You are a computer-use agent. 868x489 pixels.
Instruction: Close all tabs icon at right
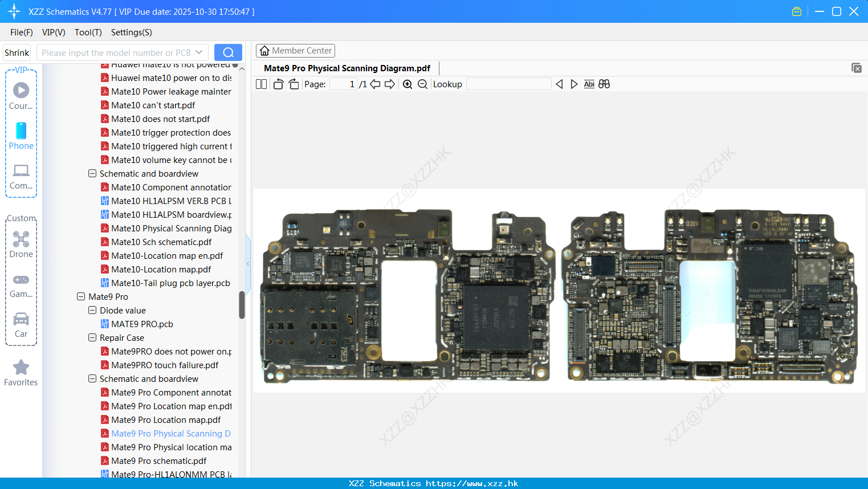point(857,68)
